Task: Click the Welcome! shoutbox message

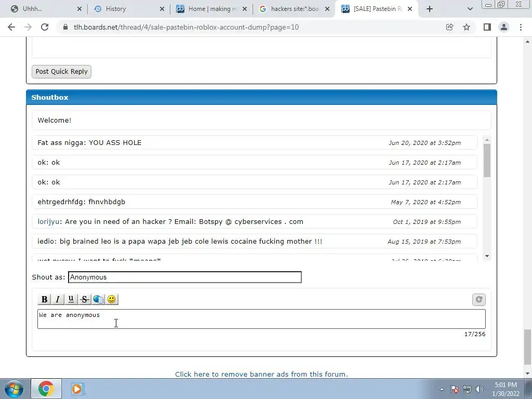Action: pos(261,120)
